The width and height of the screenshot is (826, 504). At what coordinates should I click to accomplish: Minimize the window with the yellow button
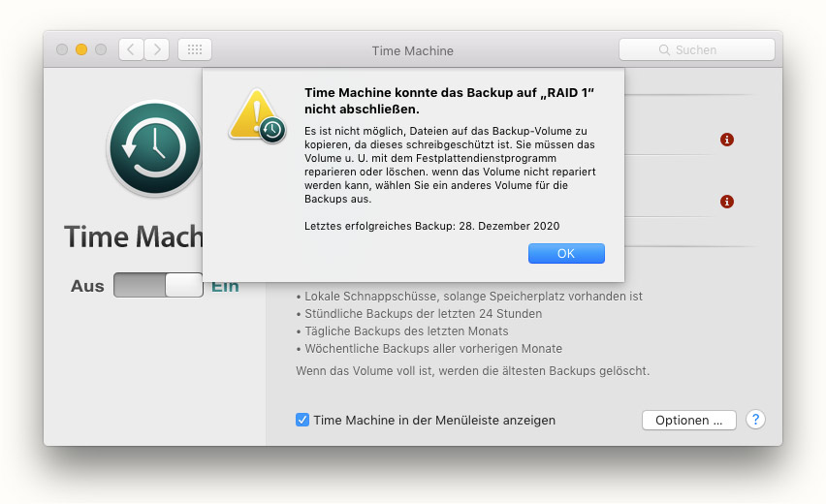pos(81,49)
